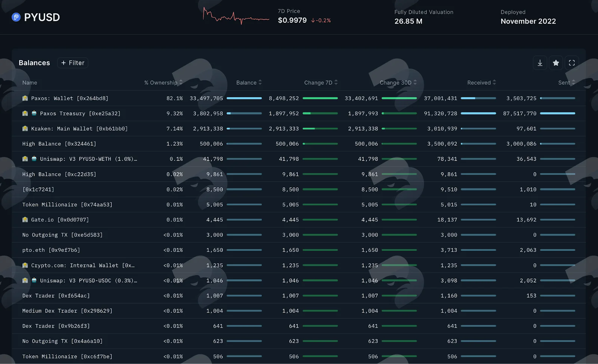Click the 91,320,728 received value
Image resolution: width=598 pixels, height=364 pixels.
[441, 113]
